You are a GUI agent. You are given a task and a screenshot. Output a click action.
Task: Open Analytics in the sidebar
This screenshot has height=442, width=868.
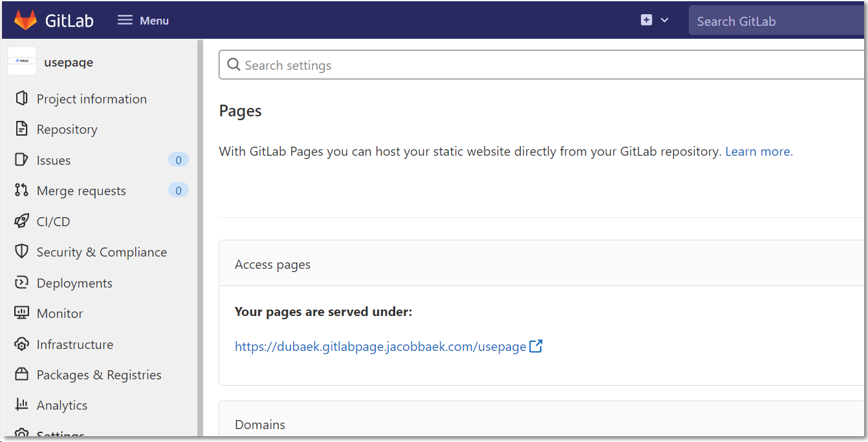(62, 405)
